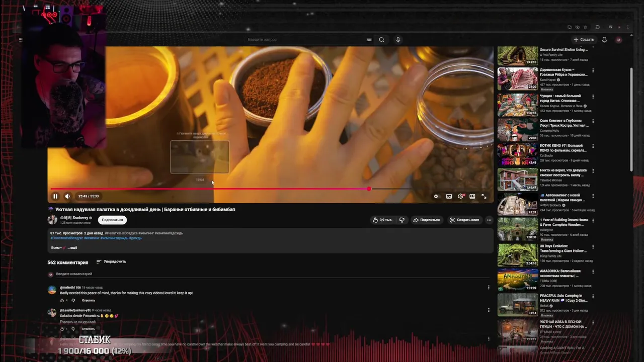This screenshot has width=644, height=362.
Task: Open options for Деревенская Кухня video
Action: click(x=593, y=71)
